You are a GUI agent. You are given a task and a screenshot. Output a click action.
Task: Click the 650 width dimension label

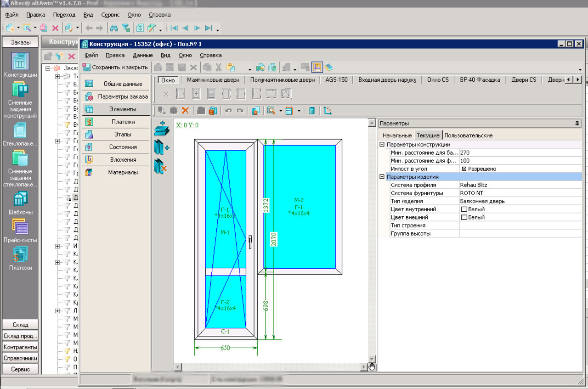(225, 348)
